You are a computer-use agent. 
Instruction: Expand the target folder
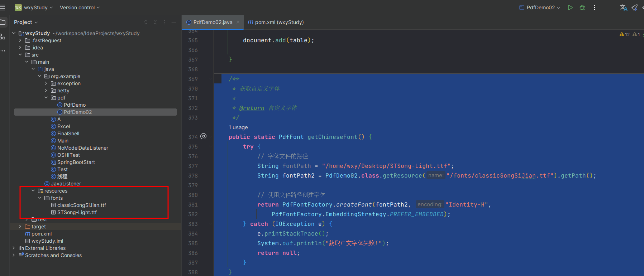[x=20, y=227]
